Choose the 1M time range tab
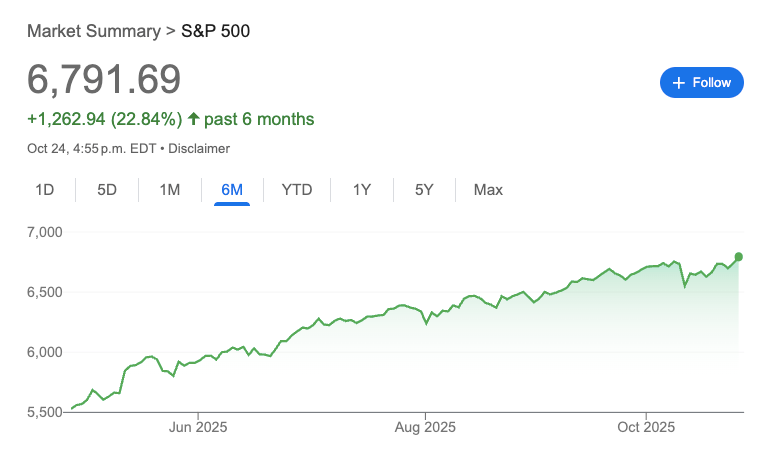769x449 pixels. click(x=170, y=190)
